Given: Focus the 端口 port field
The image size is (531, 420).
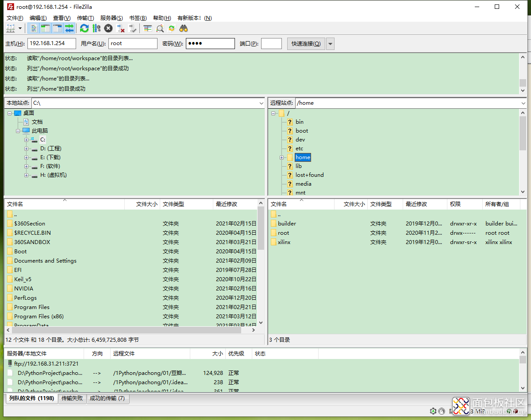Looking at the screenshot, I should pos(271,43).
